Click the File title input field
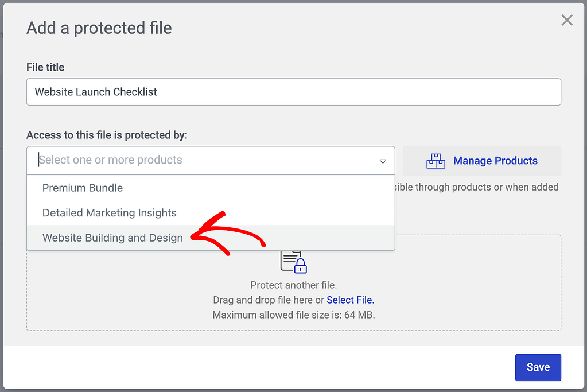This screenshot has height=392, width=587. tap(294, 92)
